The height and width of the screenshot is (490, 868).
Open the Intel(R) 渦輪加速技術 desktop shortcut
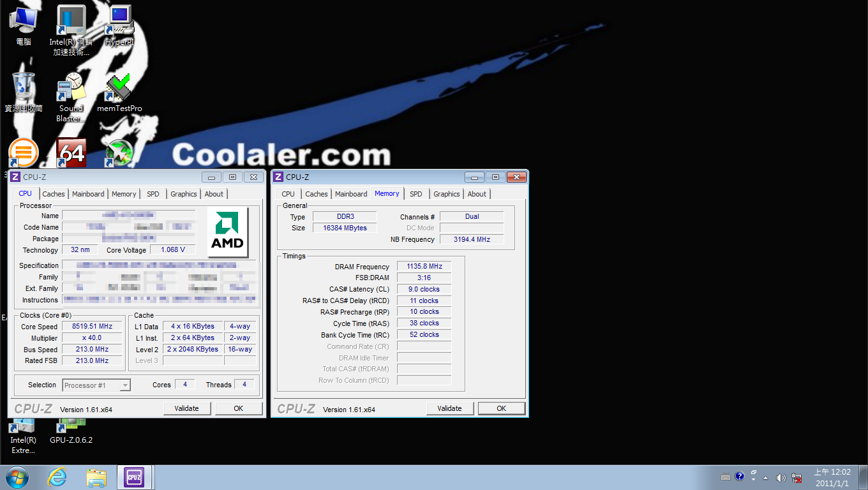71,31
